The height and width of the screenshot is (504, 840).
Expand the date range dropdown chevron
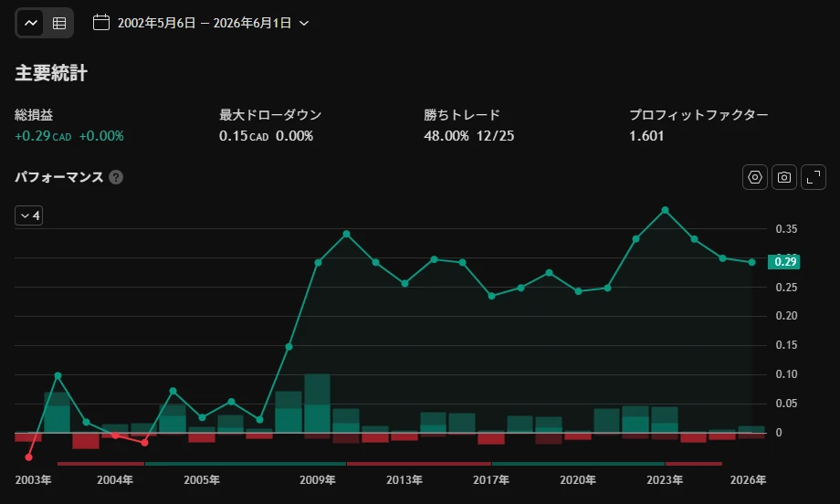[304, 23]
